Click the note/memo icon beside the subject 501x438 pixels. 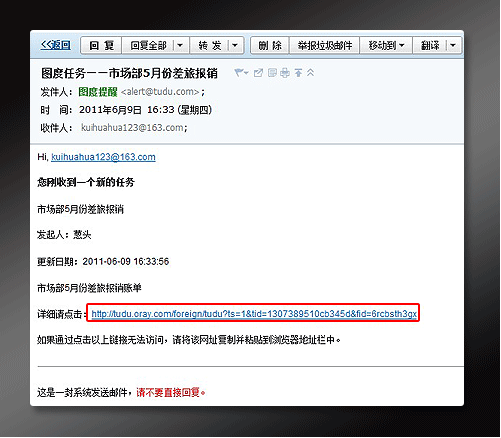pyautogui.click(x=272, y=73)
